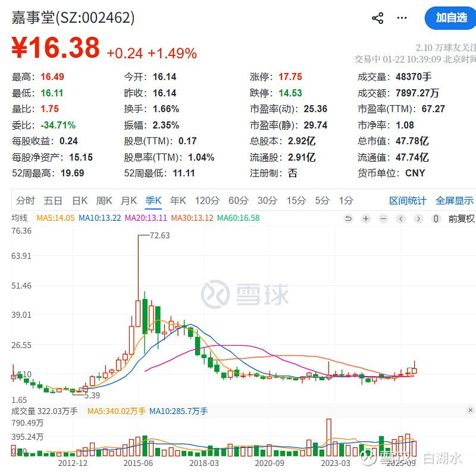Click the 2015-06 date axis label
476x473 pixels.
tap(138, 463)
